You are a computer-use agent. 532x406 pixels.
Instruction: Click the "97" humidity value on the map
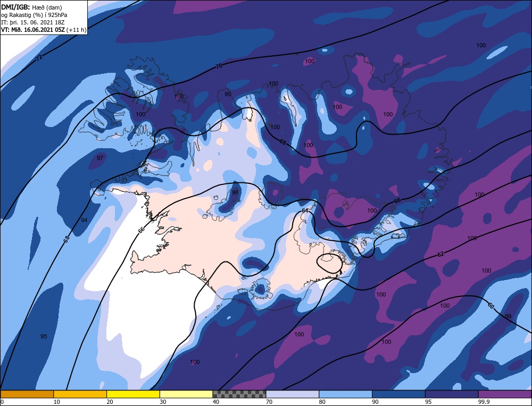(100, 158)
